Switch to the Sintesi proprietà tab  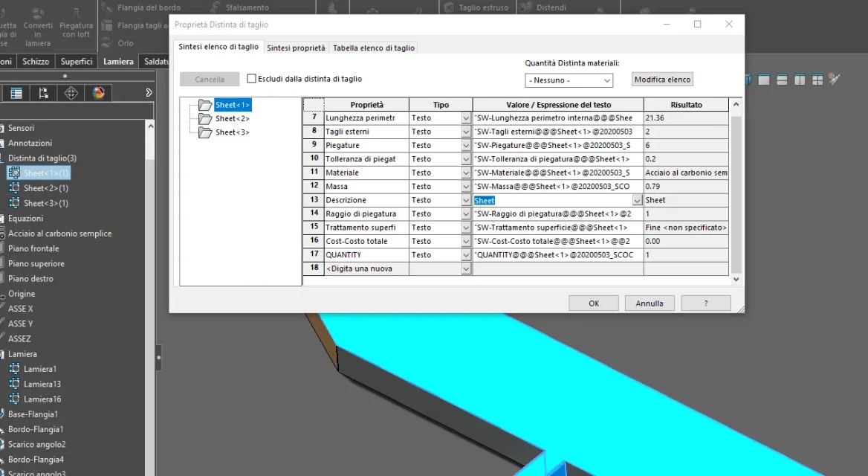coord(297,48)
